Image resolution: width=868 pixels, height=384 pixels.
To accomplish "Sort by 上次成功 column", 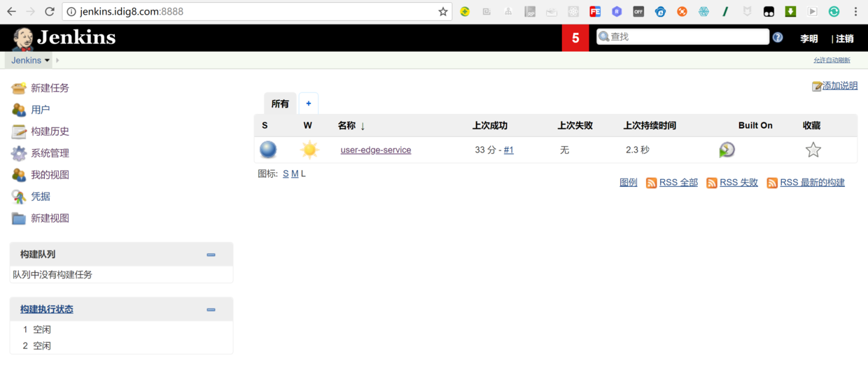I will (490, 125).
